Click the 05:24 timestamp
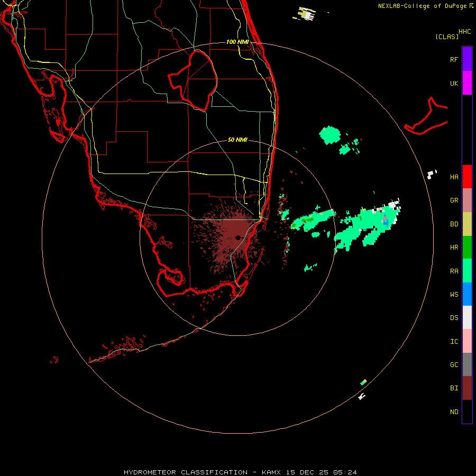The width and height of the screenshot is (476, 476). pyautogui.click(x=345, y=472)
